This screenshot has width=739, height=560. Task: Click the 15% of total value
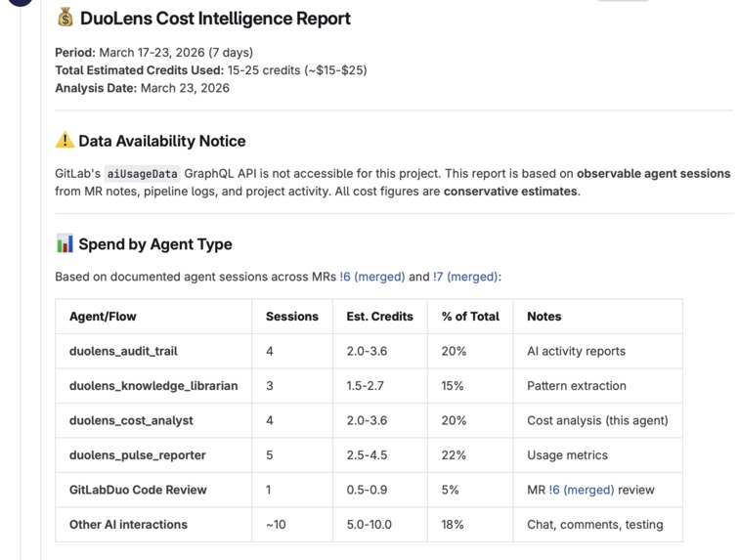(x=453, y=386)
